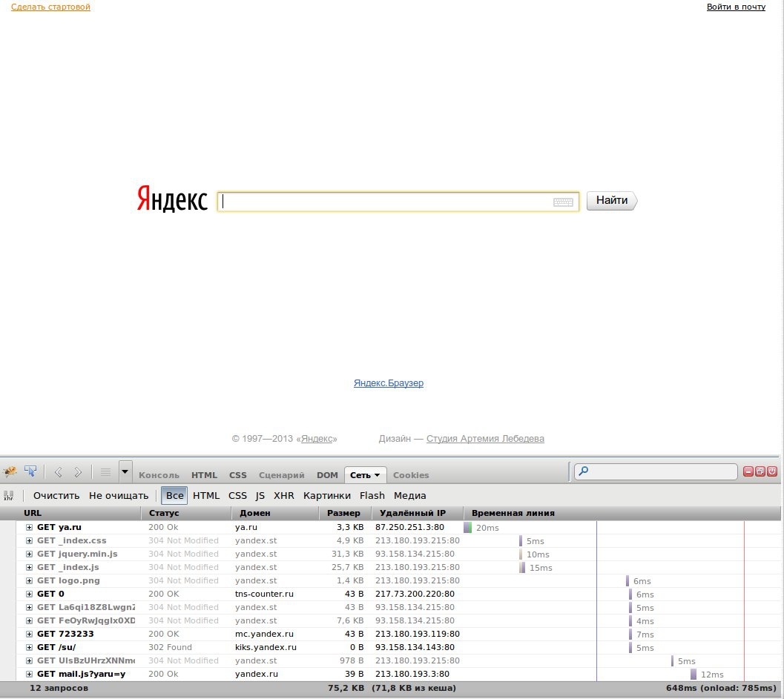Switch to the DOM panel tab
784x699 pixels.
(x=327, y=475)
